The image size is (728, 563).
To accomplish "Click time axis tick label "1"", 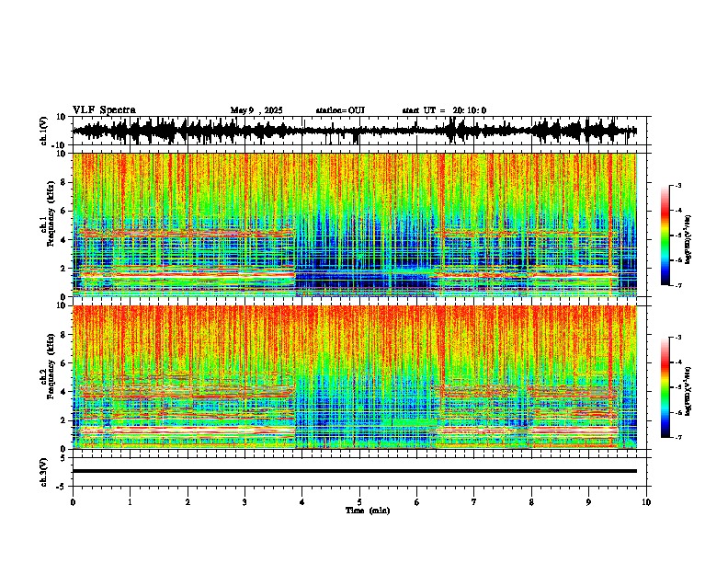I will pyautogui.click(x=130, y=502).
